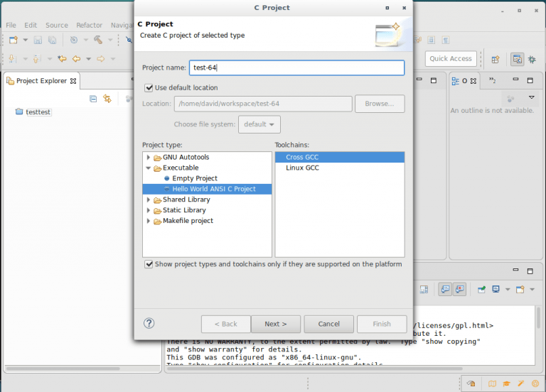
Task: Click the Quick Access search box
Action: click(451, 58)
